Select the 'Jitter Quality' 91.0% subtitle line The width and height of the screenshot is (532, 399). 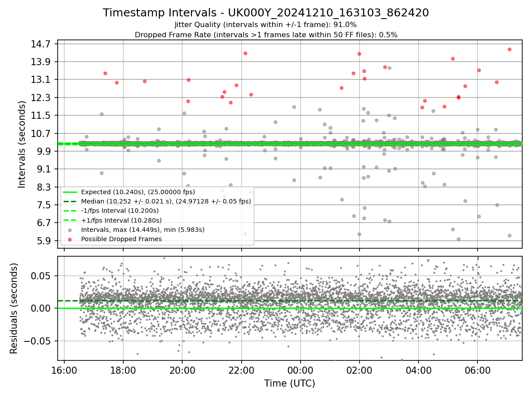266,25
